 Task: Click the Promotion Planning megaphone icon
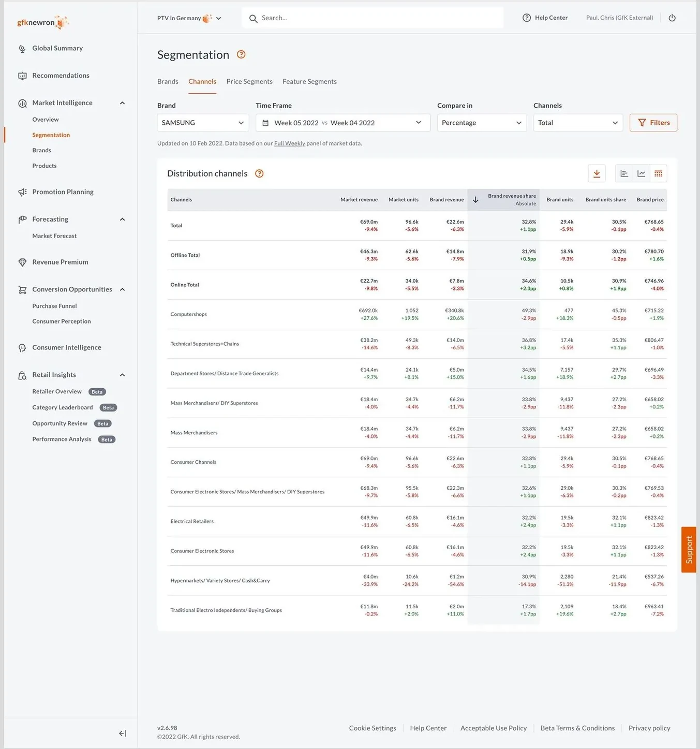pos(22,192)
